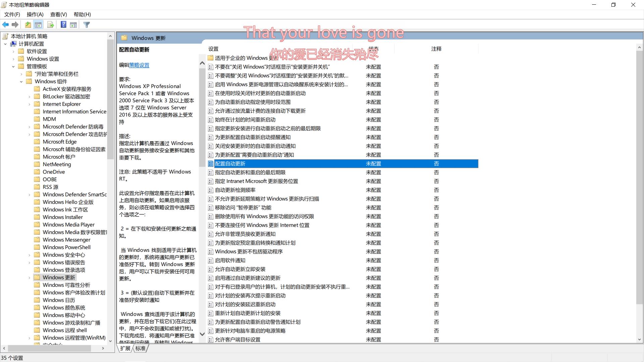Toggle the Show/Hide action pane icon

pos(73,25)
